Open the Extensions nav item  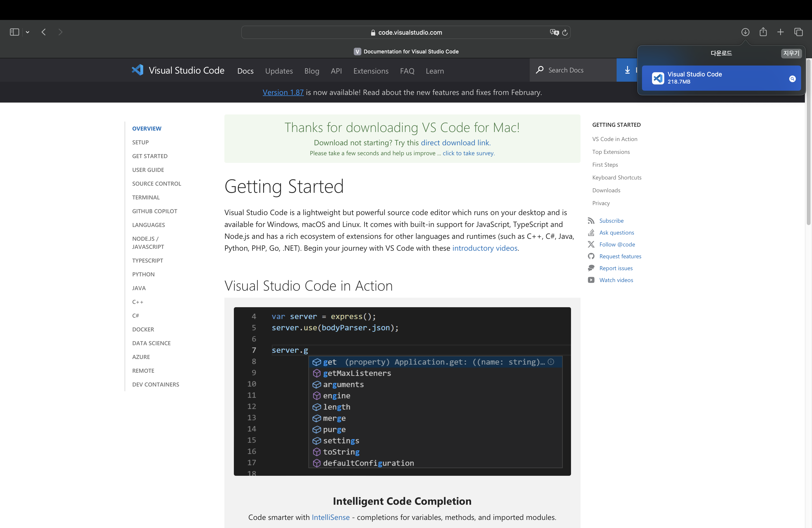(371, 71)
